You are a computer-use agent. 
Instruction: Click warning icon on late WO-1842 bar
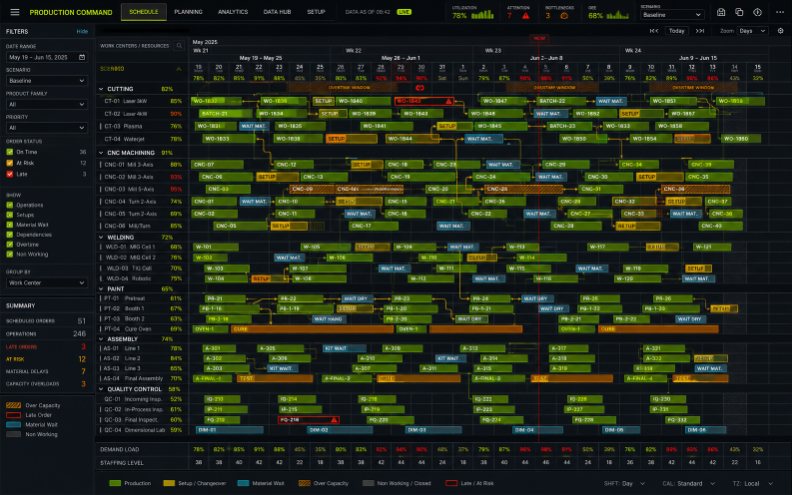click(x=448, y=101)
